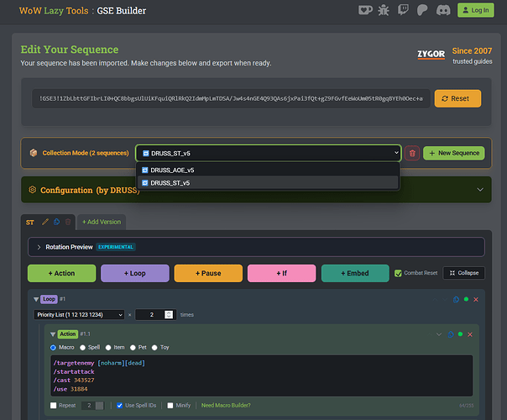The height and width of the screenshot is (420, 507).
Task: Remove Loop #1 with red X
Action: pos(476,299)
